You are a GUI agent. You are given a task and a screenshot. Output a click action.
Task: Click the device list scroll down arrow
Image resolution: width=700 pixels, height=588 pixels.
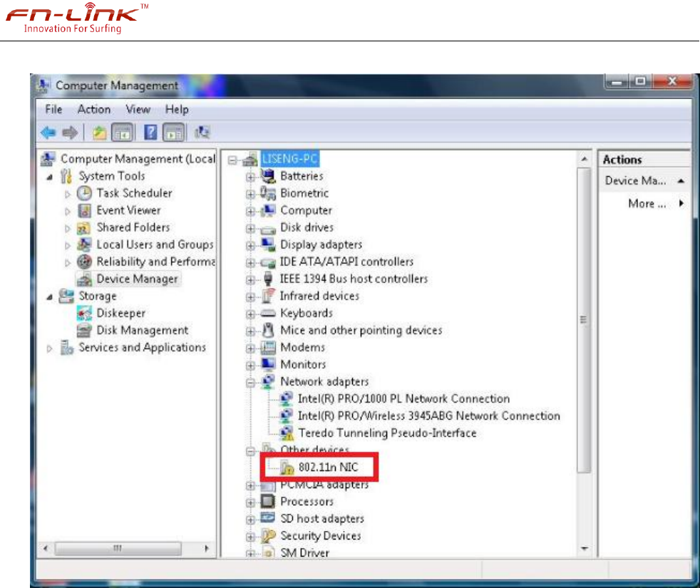pyautogui.click(x=584, y=549)
